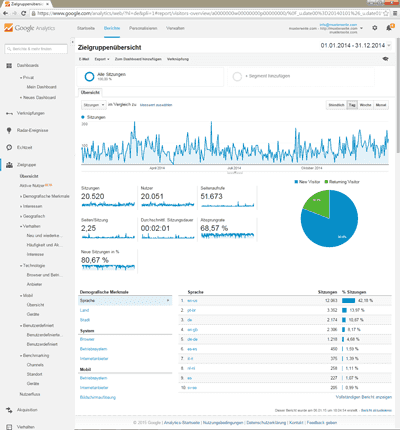Click the blue New Visitor legend swatch
The image size is (400, 430).
[296, 182]
